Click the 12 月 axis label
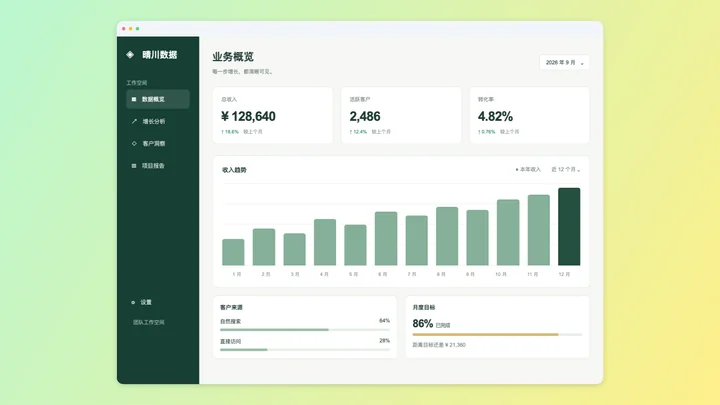The width and height of the screenshot is (720, 405). pos(564,274)
